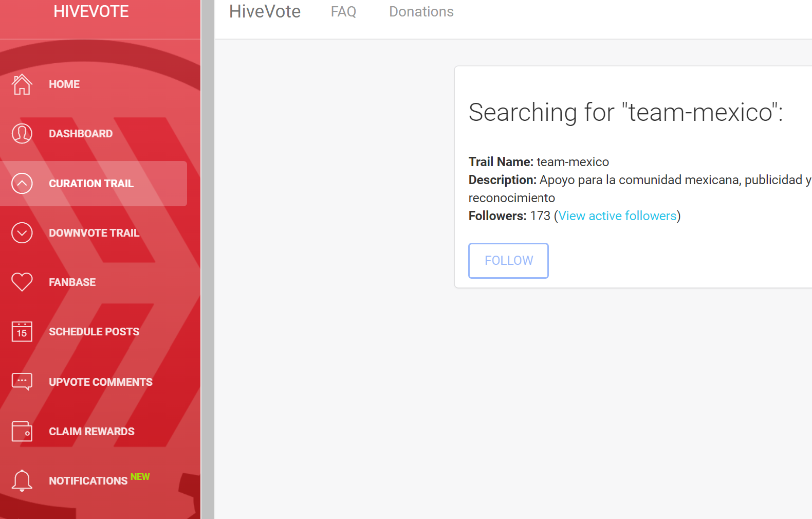This screenshot has width=812, height=519.
Task: Click the Curation Trail up-arrow circle icon
Action: [x=22, y=184]
